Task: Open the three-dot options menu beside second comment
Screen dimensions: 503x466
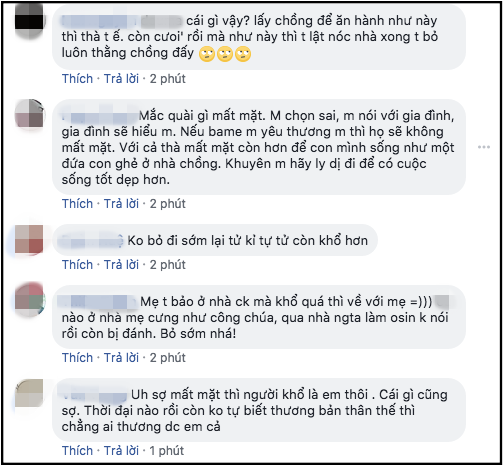Action: click(x=484, y=147)
